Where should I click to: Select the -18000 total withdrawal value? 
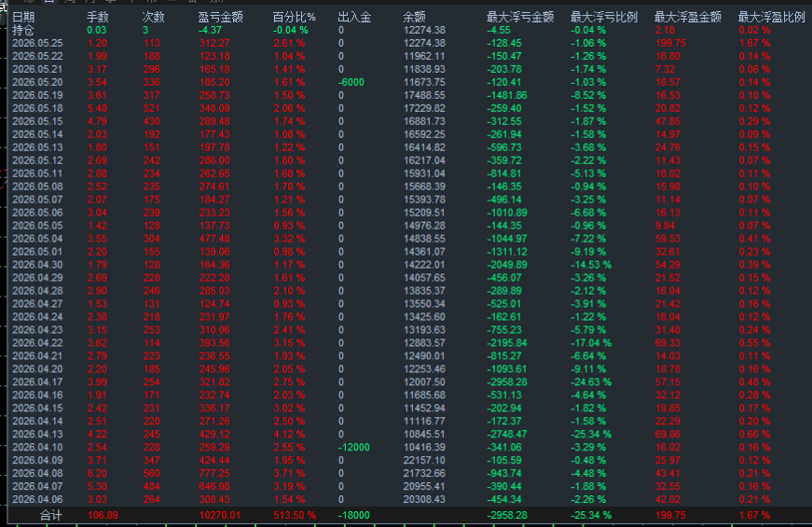(x=353, y=515)
